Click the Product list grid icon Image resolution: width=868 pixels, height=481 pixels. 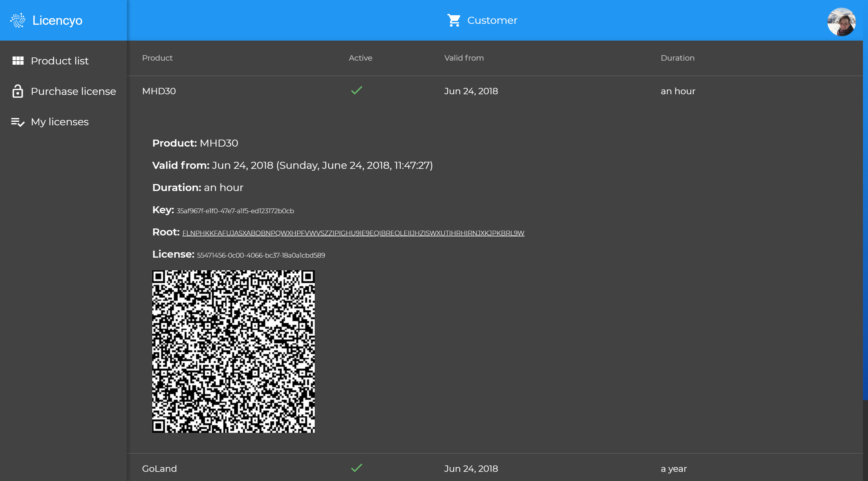18,61
